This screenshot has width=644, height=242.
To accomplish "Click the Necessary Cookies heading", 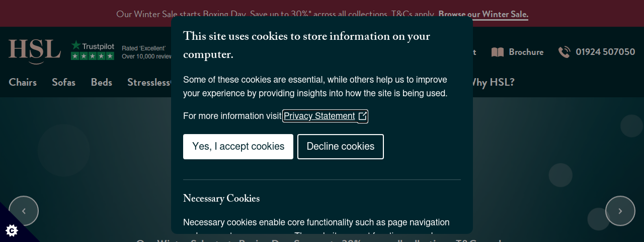I will click(x=221, y=199).
